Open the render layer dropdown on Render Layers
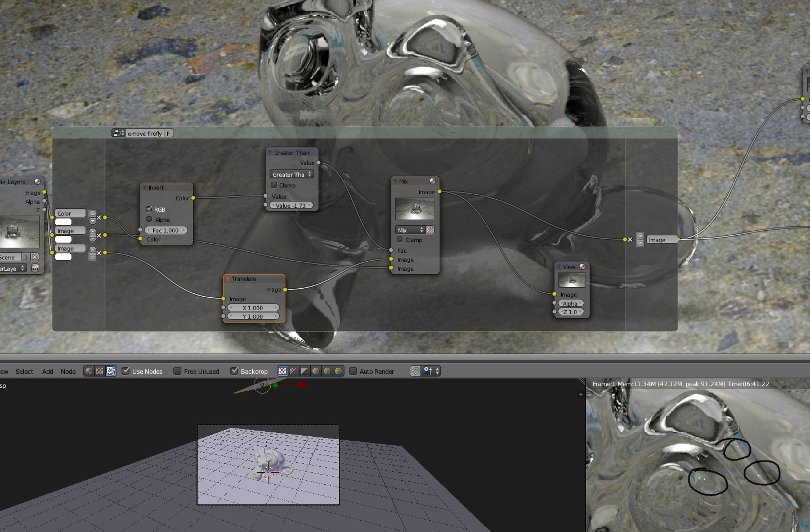This screenshot has width=810, height=532. (x=14, y=269)
